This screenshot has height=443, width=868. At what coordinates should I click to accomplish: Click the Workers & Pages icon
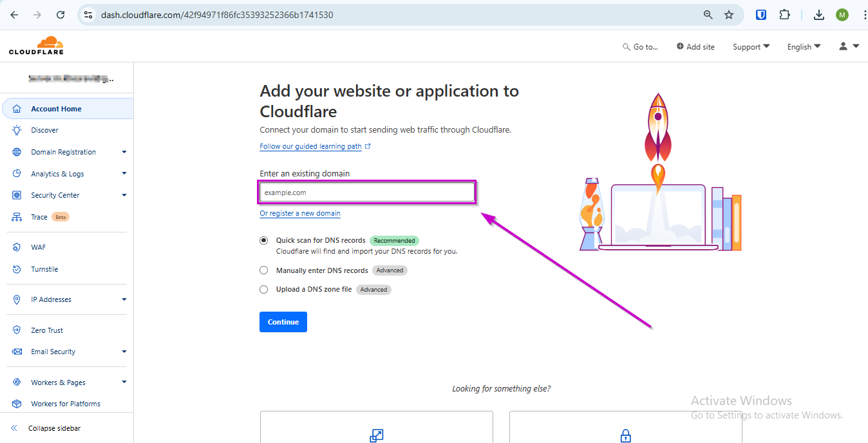click(x=17, y=382)
